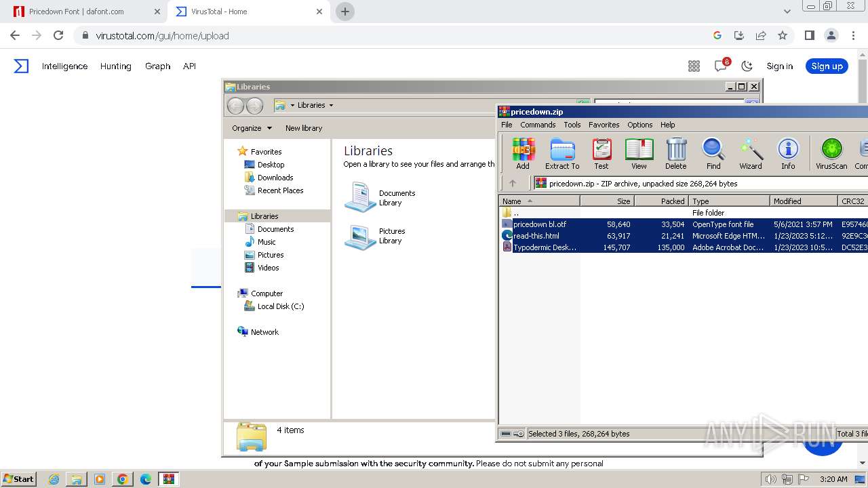Open the Options menu

640,125
